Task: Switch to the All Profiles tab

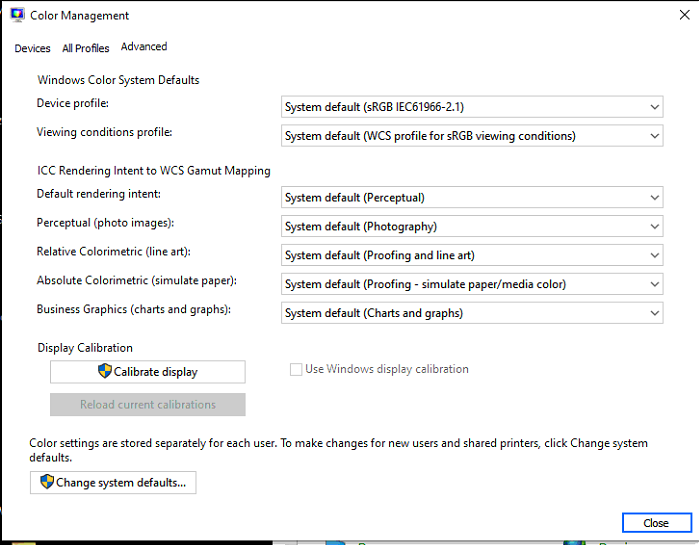Action: 86,48
